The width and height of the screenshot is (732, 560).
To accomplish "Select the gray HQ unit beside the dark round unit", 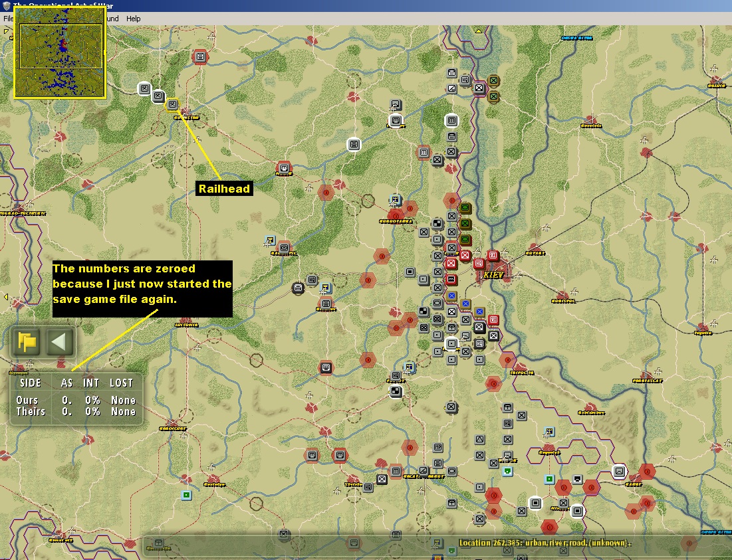I will click(x=312, y=280).
